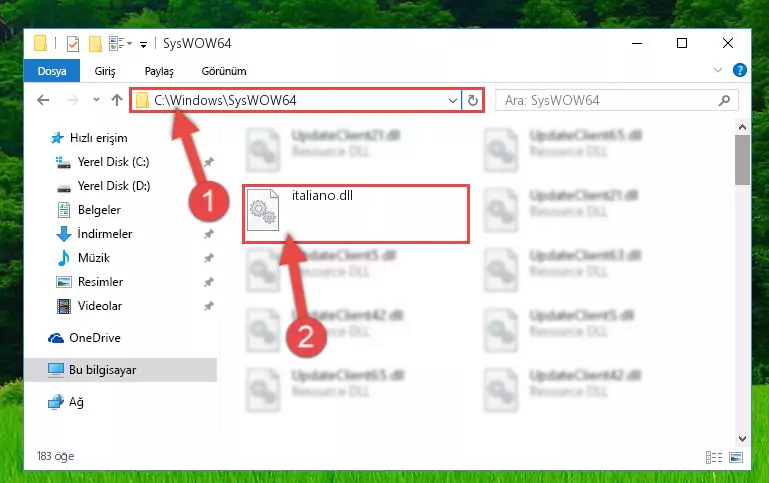Go back with the left arrow

point(43,101)
